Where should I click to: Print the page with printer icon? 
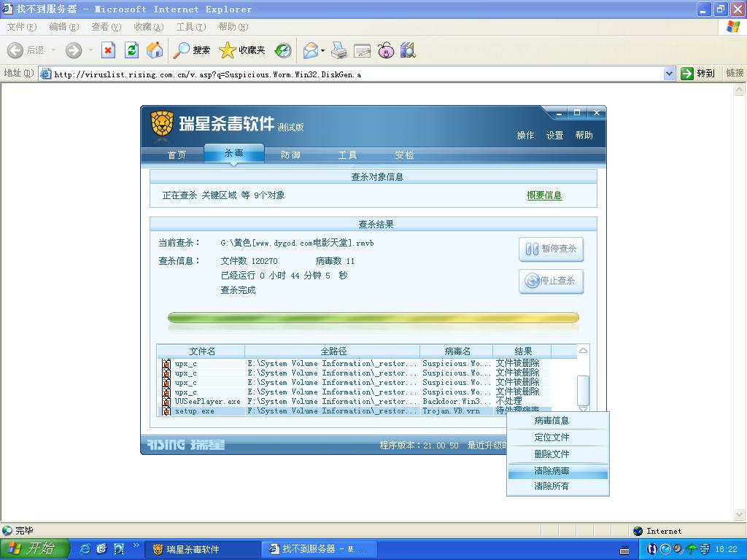click(x=339, y=50)
